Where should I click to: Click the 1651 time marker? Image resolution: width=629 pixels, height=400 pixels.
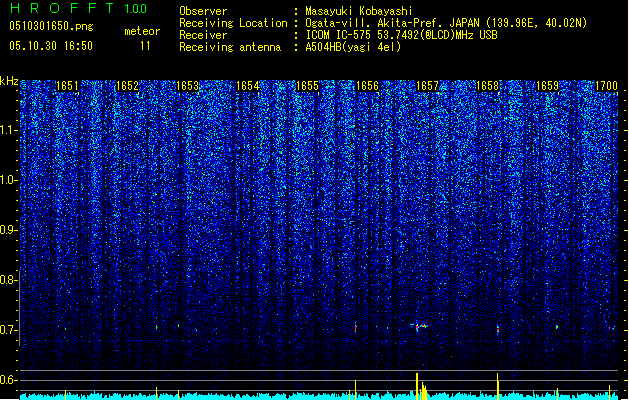coord(67,86)
